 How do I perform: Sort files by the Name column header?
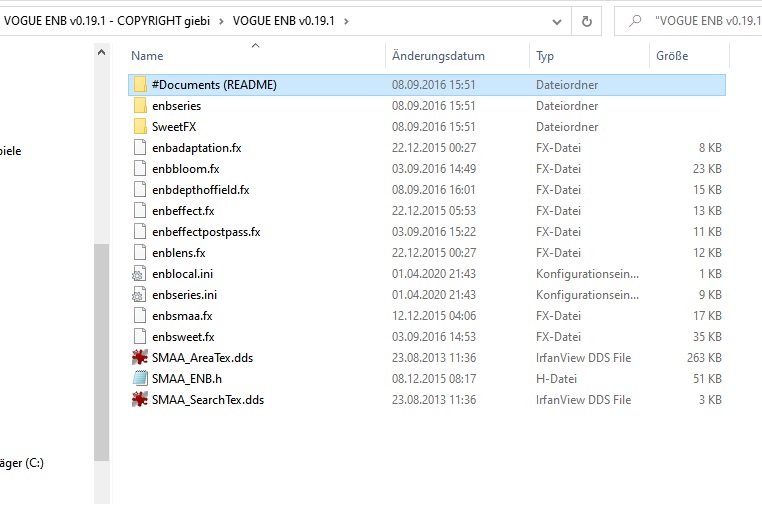coord(147,56)
